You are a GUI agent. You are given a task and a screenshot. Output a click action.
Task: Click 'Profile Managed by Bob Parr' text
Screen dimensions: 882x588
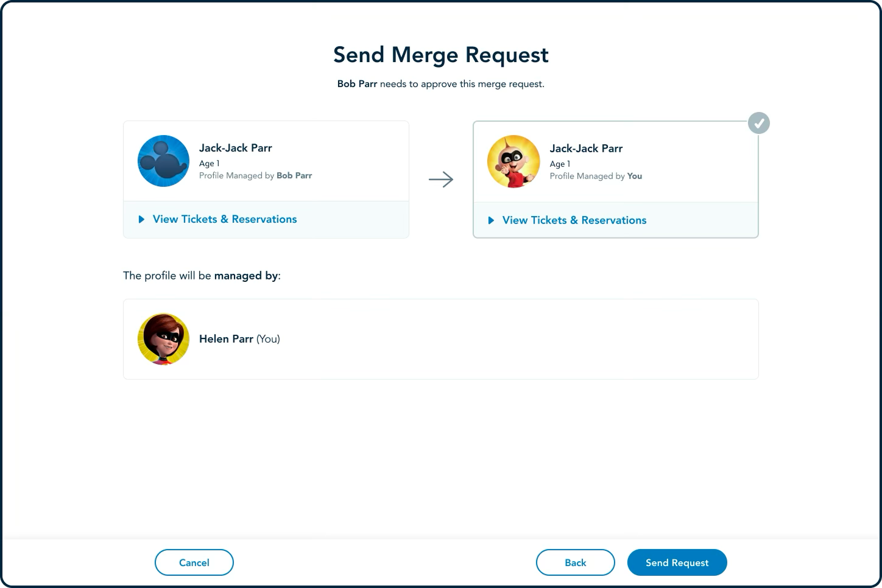click(x=256, y=175)
